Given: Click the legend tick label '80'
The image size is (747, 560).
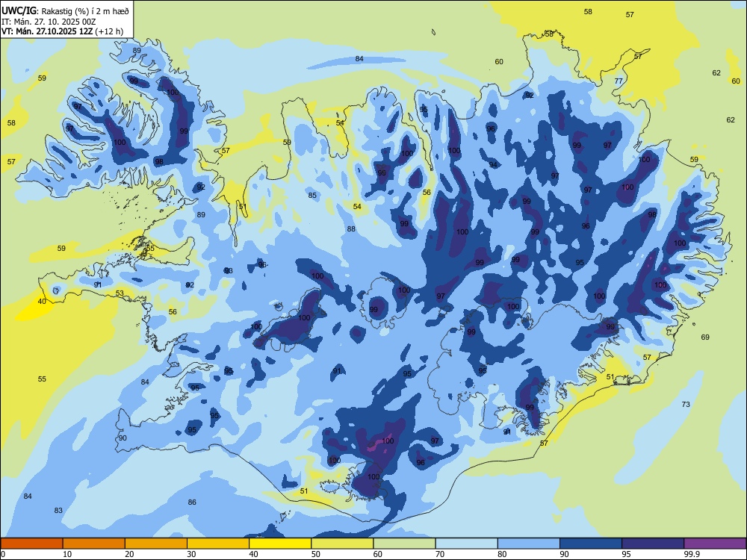Looking at the screenshot, I should pyautogui.click(x=502, y=554).
